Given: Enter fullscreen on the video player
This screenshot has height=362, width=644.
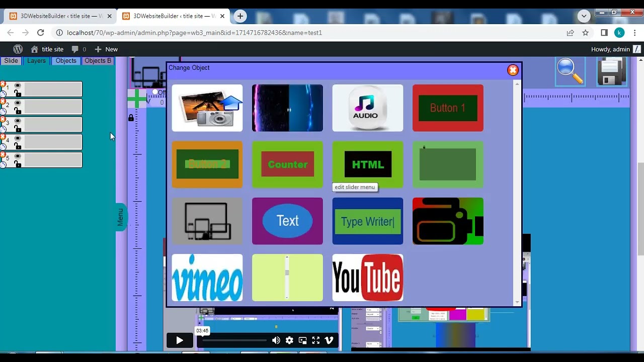Looking at the screenshot, I should tap(315, 340).
